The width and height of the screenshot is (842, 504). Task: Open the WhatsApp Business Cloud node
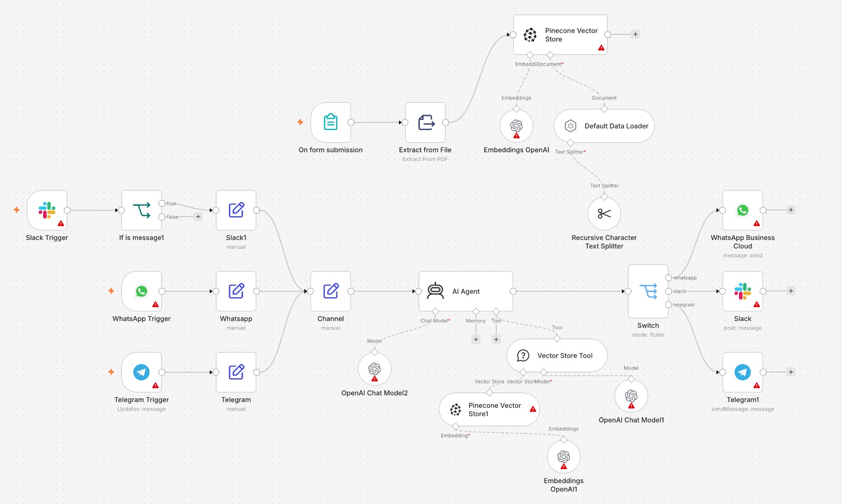click(743, 210)
